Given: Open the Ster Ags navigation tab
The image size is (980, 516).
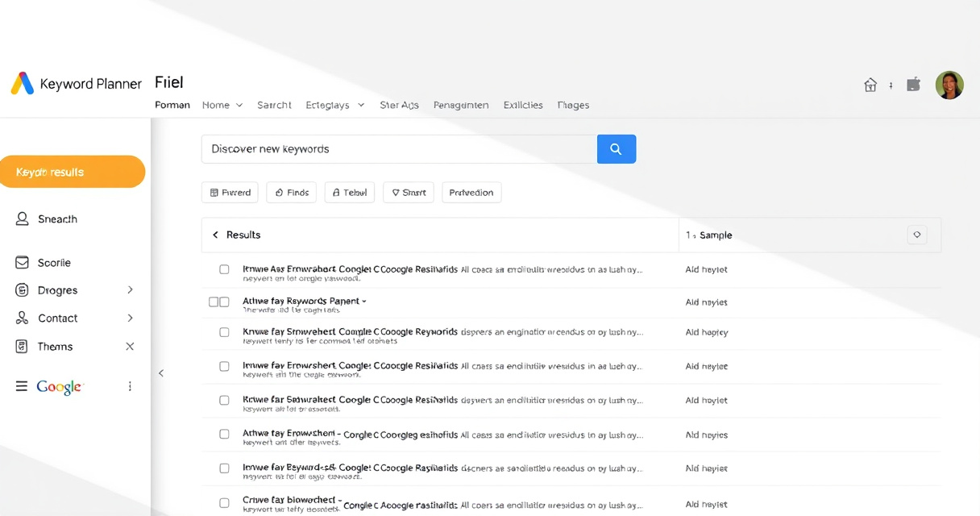Looking at the screenshot, I should click(399, 105).
